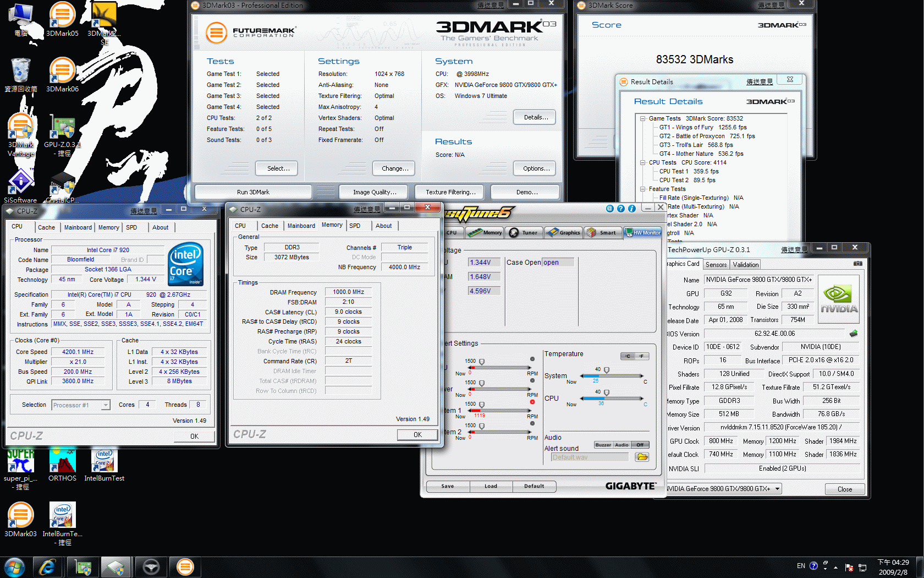Image resolution: width=924 pixels, height=578 pixels.
Task: Click the GPU-Z camera screenshot icon
Action: [x=857, y=264]
